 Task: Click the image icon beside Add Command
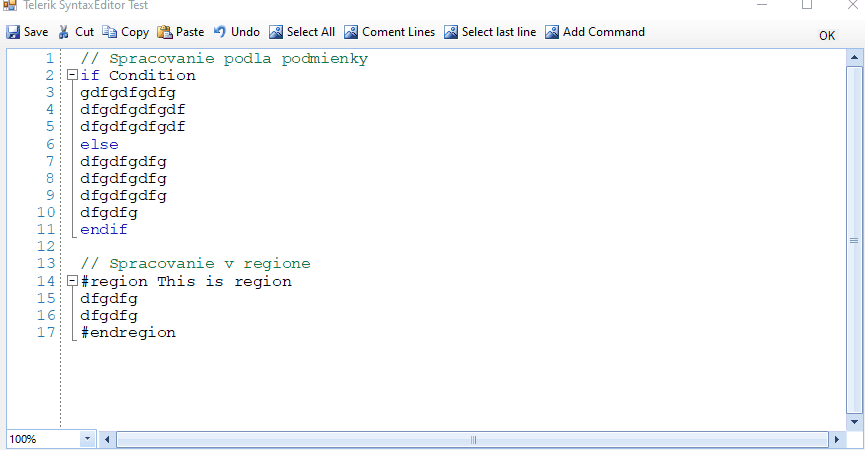(x=552, y=32)
